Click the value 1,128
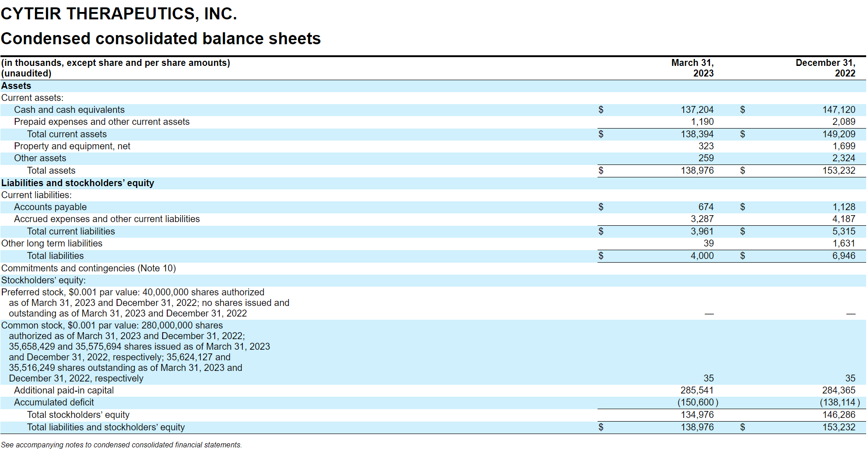This screenshot has height=452, width=868. (844, 207)
